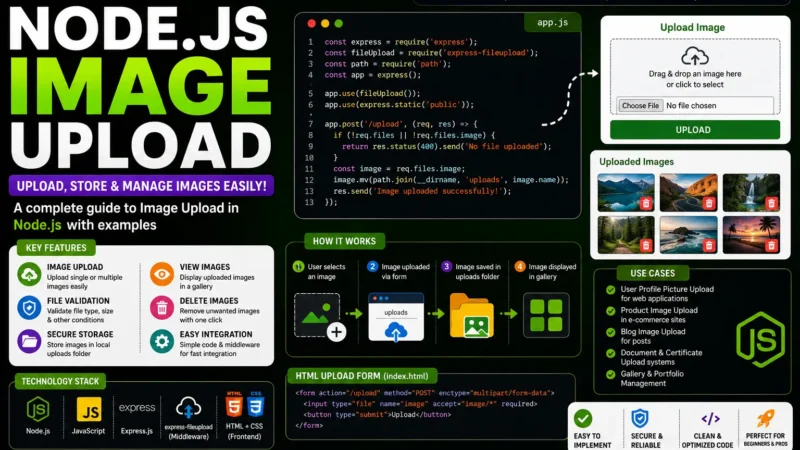Click the rocket icon for Beginners & Pros
Viewport: 800px width, 450px height.
[x=766, y=418]
